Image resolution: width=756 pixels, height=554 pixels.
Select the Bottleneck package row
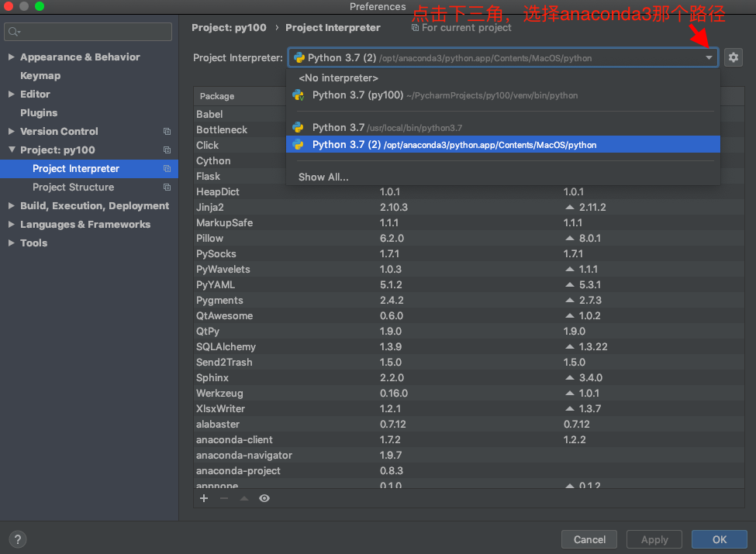tap(240, 129)
